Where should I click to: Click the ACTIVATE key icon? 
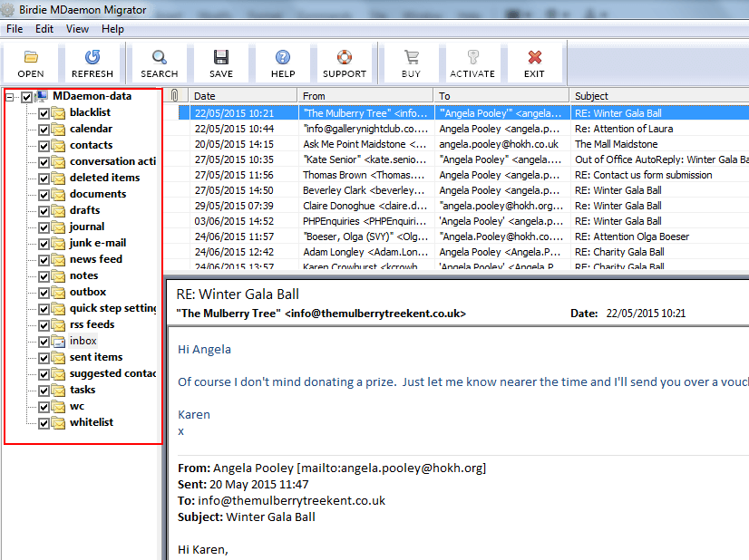coord(472,57)
